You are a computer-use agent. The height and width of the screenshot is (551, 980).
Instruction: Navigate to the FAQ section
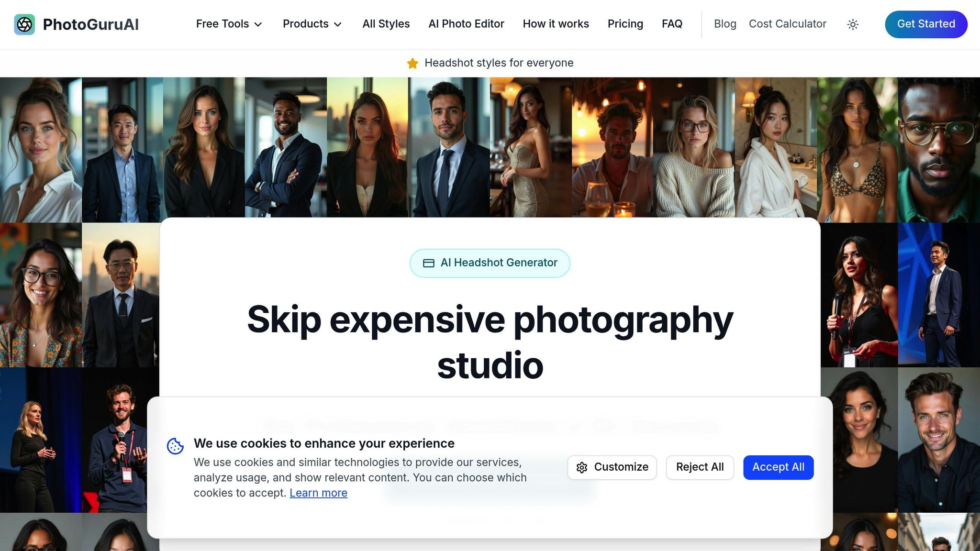pyautogui.click(x=672, y=24)
